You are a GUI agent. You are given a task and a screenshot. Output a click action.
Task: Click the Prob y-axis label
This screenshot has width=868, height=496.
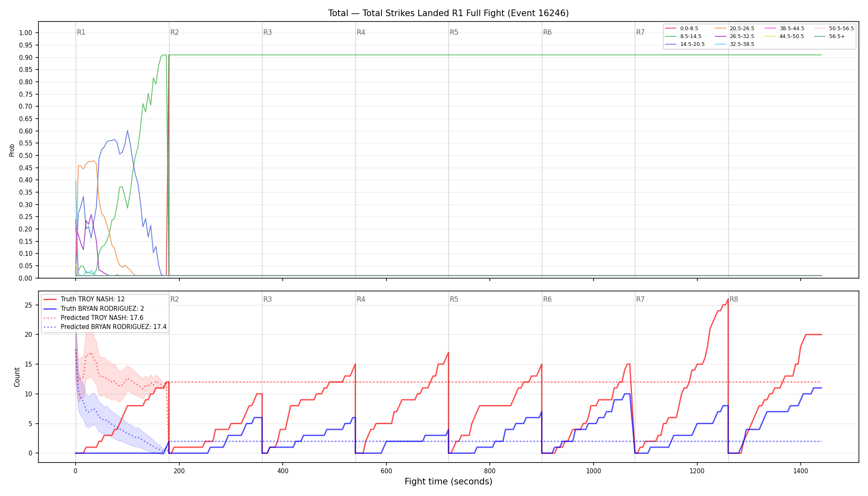tap(12, 150)
